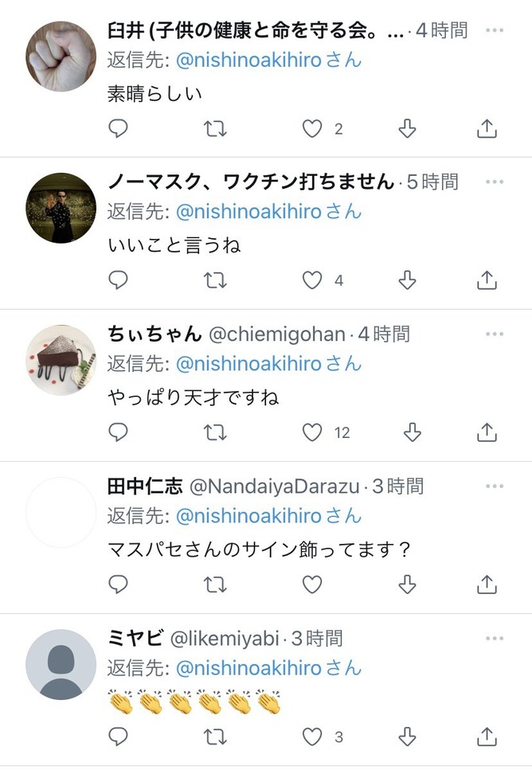Open @nishinoakihiro link in ミヤビ's reply
The image size is (532, 770).
[248, 668]
